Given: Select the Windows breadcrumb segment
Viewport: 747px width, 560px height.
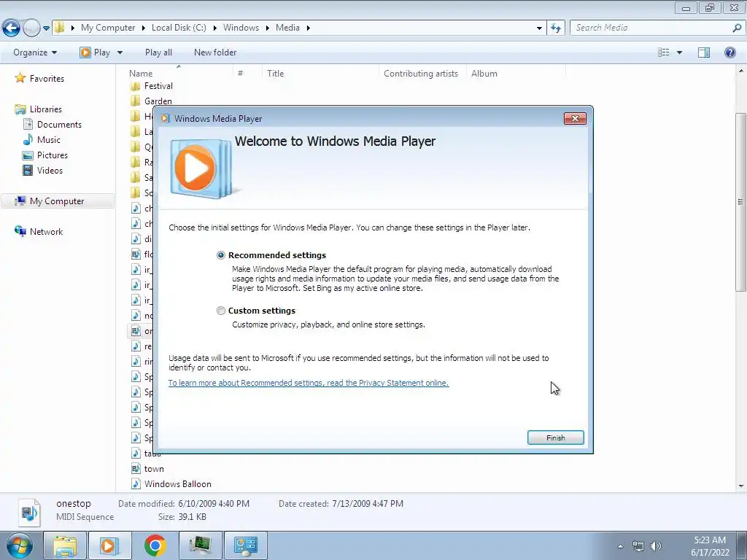Looking at the screenshot, I should point(241,28).
